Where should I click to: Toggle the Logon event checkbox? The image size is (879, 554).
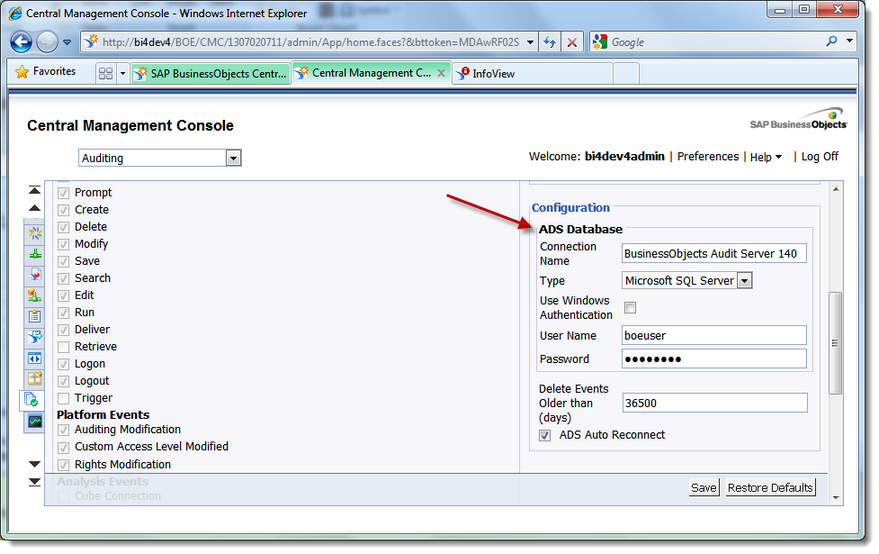[x=63, y=364]
